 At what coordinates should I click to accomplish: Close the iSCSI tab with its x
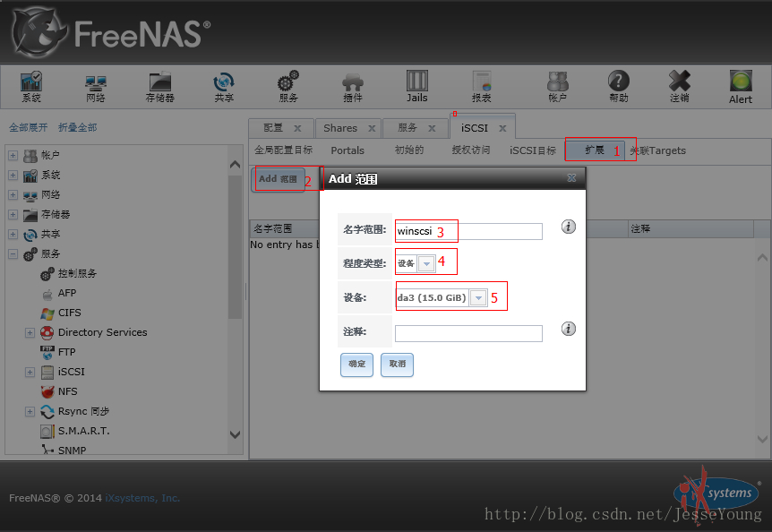(502, 128)
